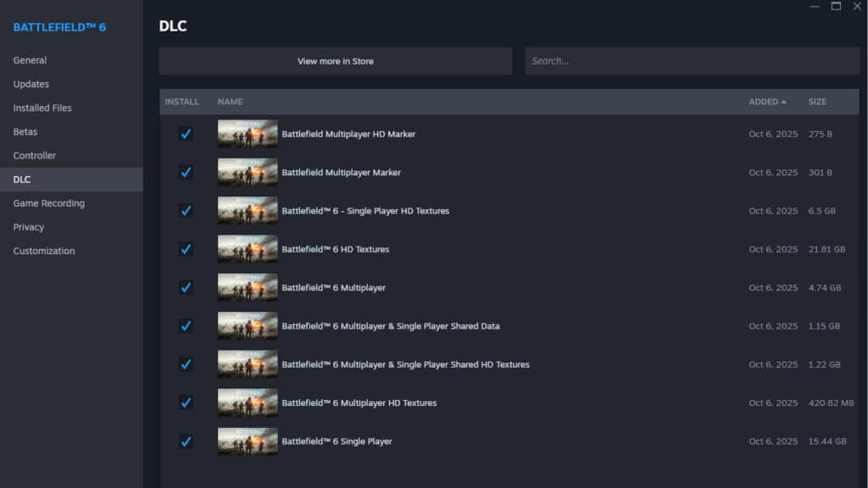Uncheck Battlefield Multiplayer HD Marker install checkbox
868x488 pixels.
186,134
